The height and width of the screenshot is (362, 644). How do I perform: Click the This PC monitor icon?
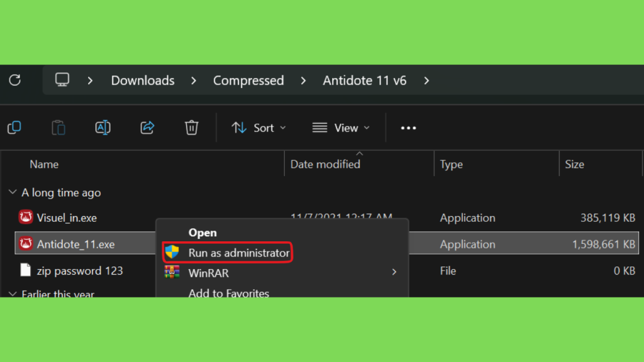pyautogui.click(x=62, y=80)
